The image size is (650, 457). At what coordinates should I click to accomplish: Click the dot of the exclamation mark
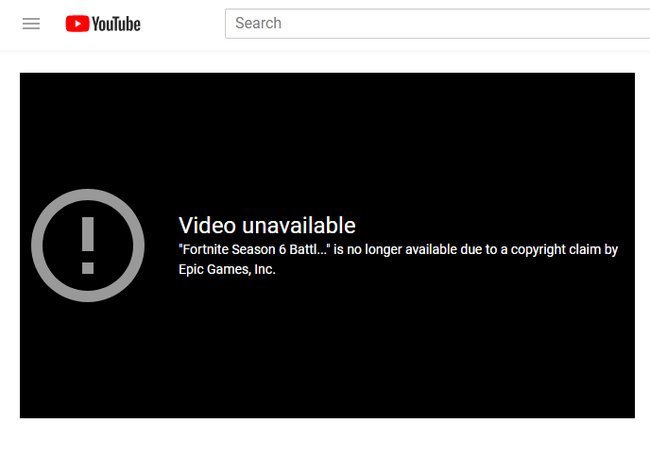[x=88, y=268]
